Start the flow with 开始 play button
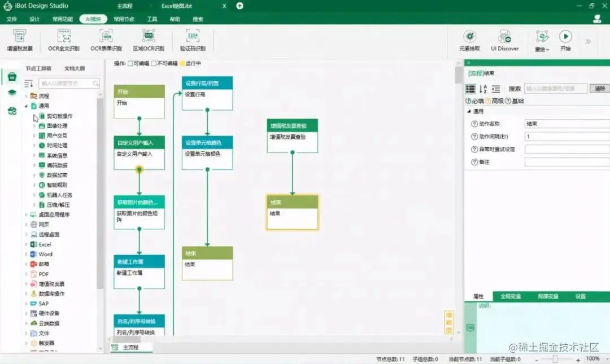Image resolution: width=610 pixels, height=364 pixels. [x=565, y=37]
